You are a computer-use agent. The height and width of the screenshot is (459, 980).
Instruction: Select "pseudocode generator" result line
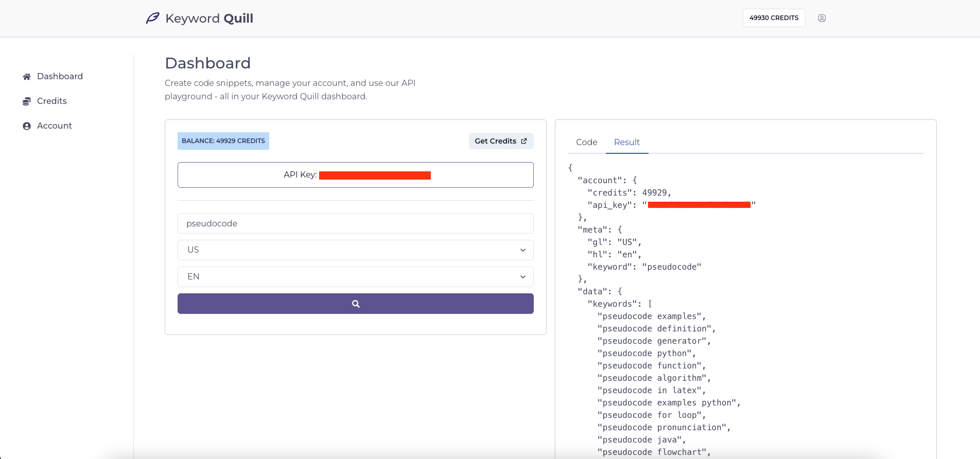click(654, 341)
